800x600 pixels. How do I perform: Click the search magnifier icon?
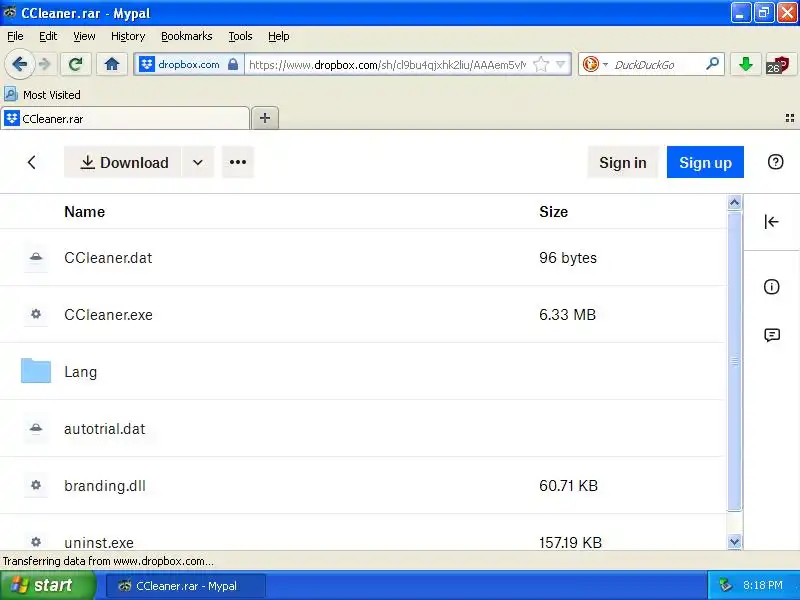[x=712, y=64]
